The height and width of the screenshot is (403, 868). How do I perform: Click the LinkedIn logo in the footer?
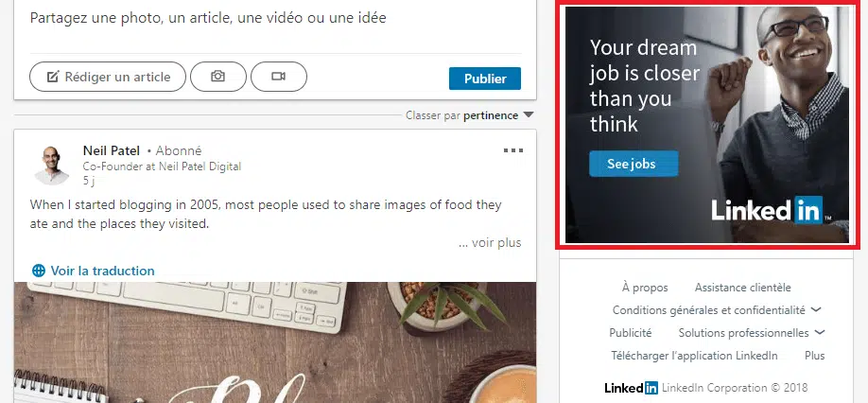631,388
